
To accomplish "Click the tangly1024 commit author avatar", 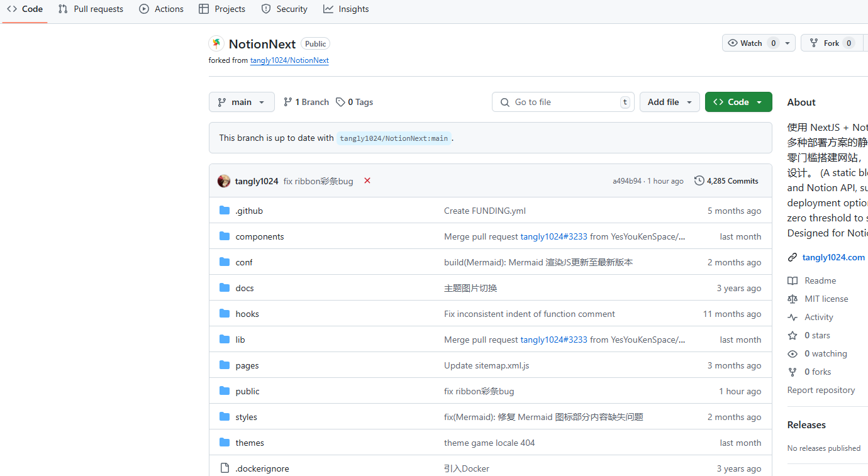I will click(x=224, y=181).
